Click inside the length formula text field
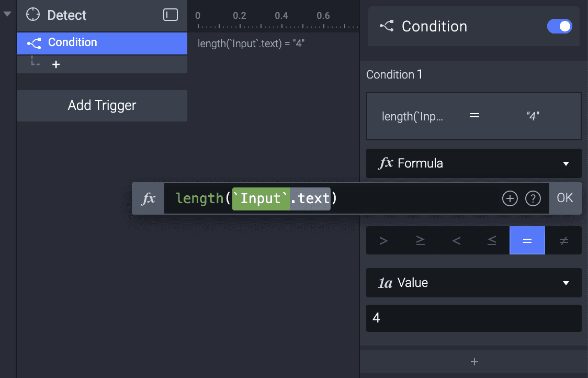This screenshot has height=378, width=588. pos(356,198)
